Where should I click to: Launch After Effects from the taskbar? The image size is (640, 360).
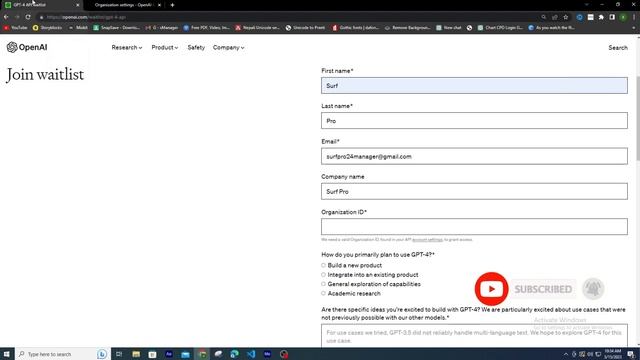[x=169, y=354]
